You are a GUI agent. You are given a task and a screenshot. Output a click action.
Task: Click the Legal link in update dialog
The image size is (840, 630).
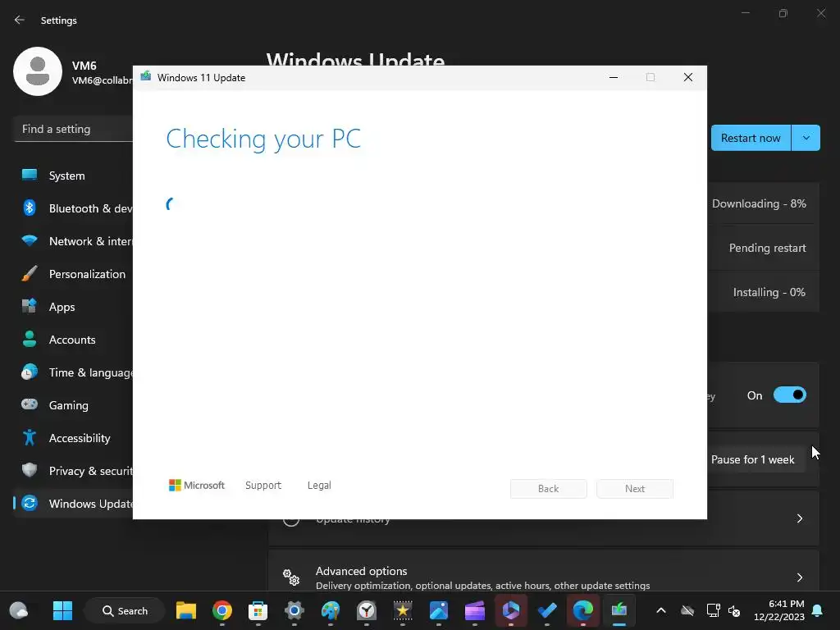319,486
